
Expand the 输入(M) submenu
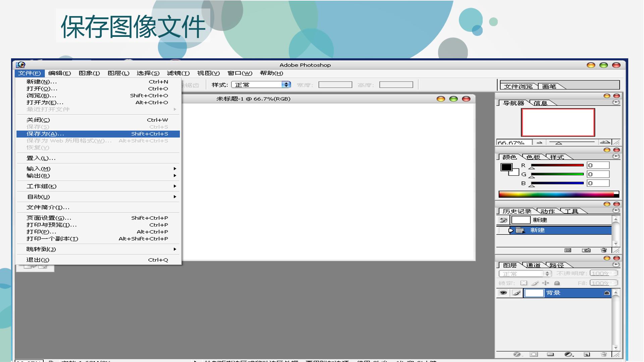coord(98,169)
